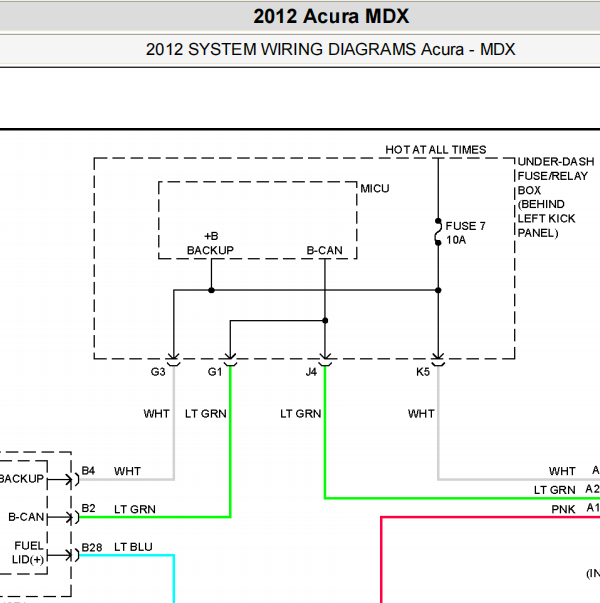The width and height of the screenshot is (600, 603).
Task: Select the "B-CAN" label beside terminal B2
Action: pos(26,517)
